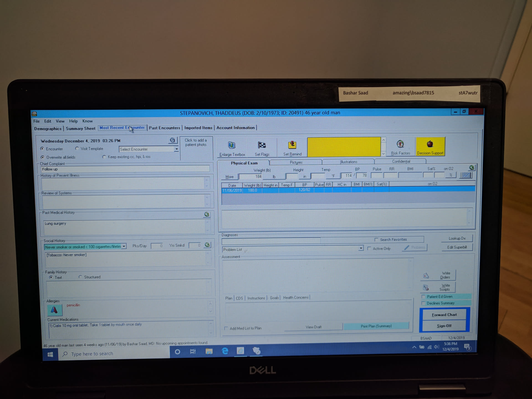The width and height of the screenshot is (532, 399).
Task: Expand the Problem List dropdown
Action: point(361,248)
